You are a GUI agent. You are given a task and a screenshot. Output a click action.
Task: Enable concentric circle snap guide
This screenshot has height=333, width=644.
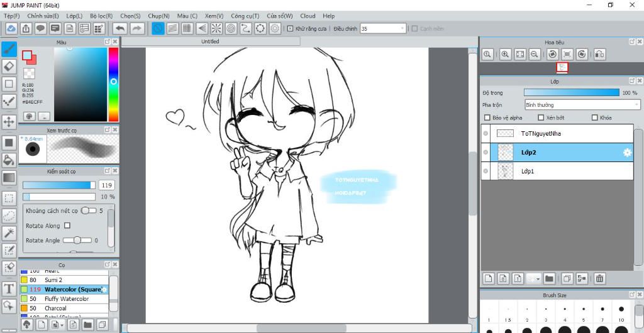tap(231, 28)
